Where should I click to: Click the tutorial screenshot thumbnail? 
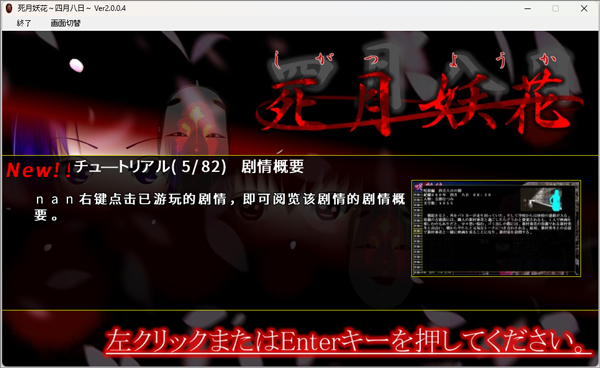[496, 228]
